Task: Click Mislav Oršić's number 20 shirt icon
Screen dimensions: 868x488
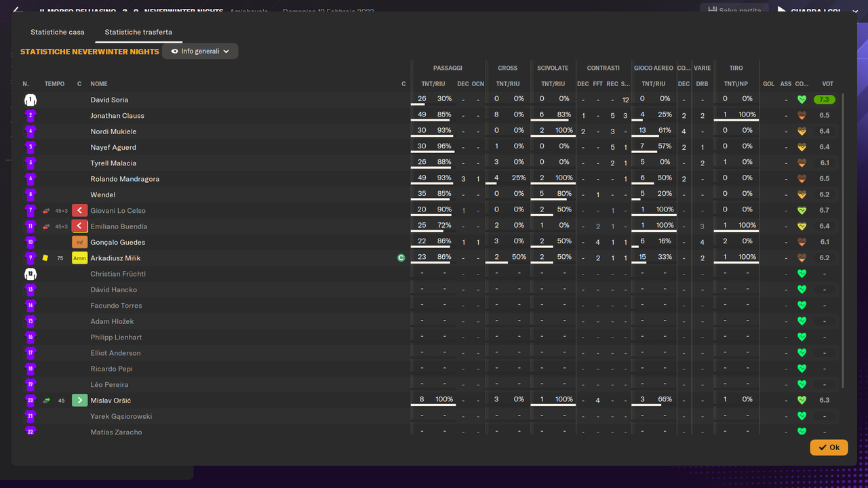Action: click(31, 401)
